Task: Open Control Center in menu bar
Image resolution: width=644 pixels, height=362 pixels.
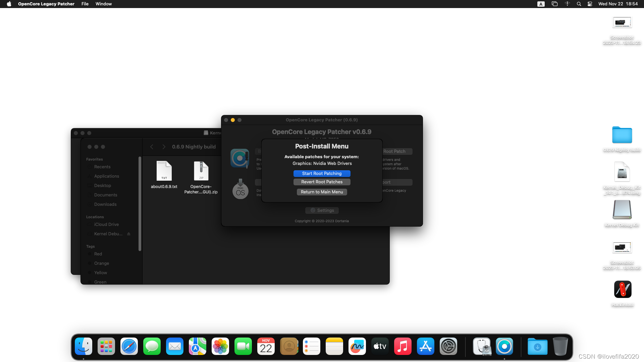Action: (x=590, y=4)
